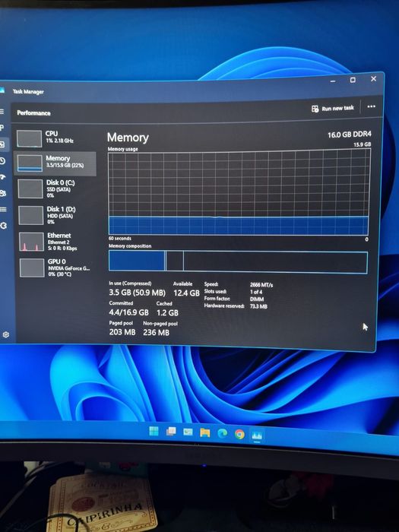Minimize the Task Manager window
The image size is (399, 532).
[333, 81]
